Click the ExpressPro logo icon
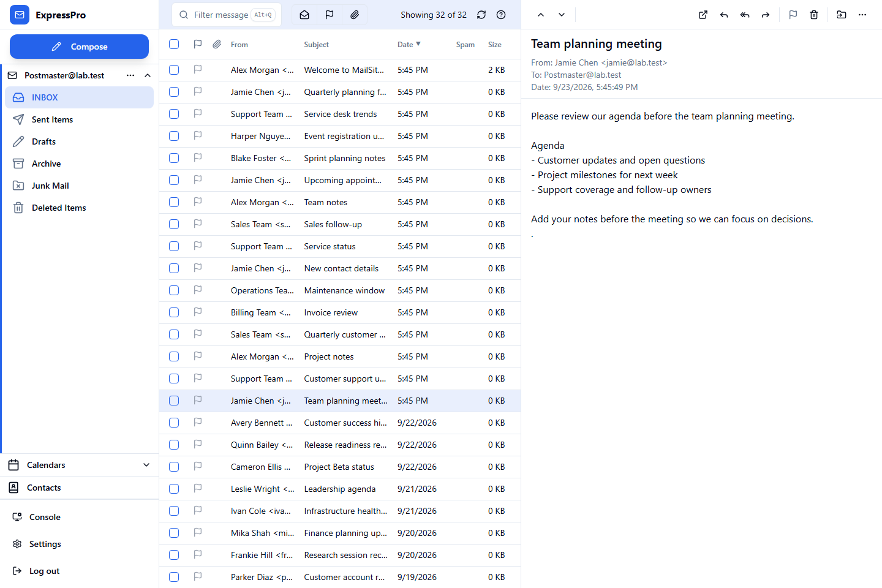 [20, 15]
